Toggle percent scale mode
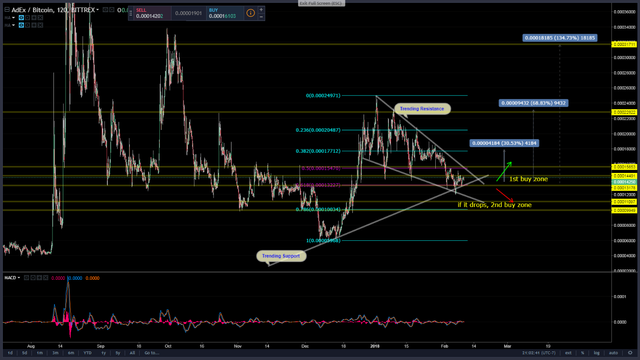This screenshot has width=640, height=360. pyautogui.click(x=582, y=353)
